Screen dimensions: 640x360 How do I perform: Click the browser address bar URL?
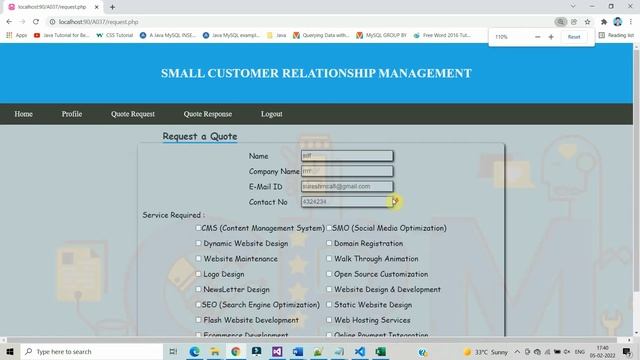98,22
